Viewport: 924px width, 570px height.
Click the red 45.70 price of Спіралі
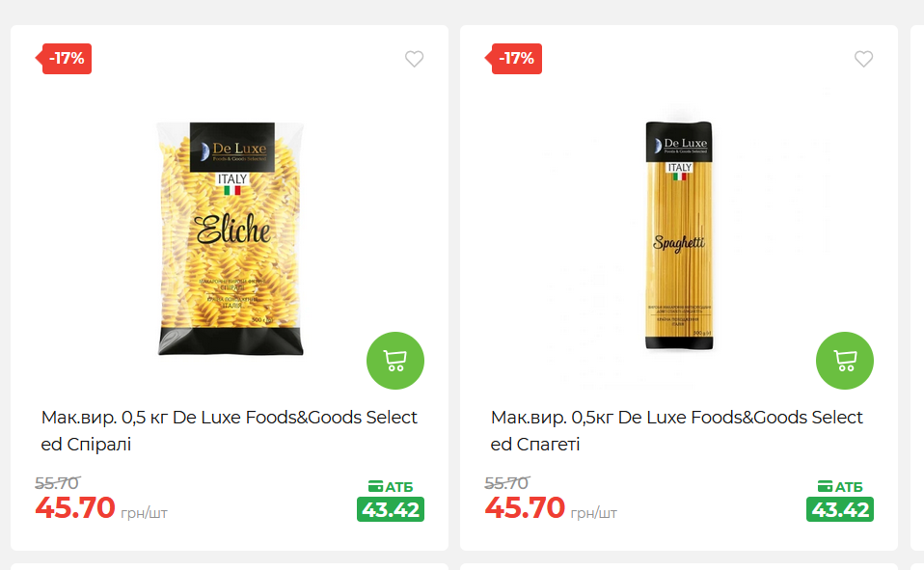pos(75,507)
